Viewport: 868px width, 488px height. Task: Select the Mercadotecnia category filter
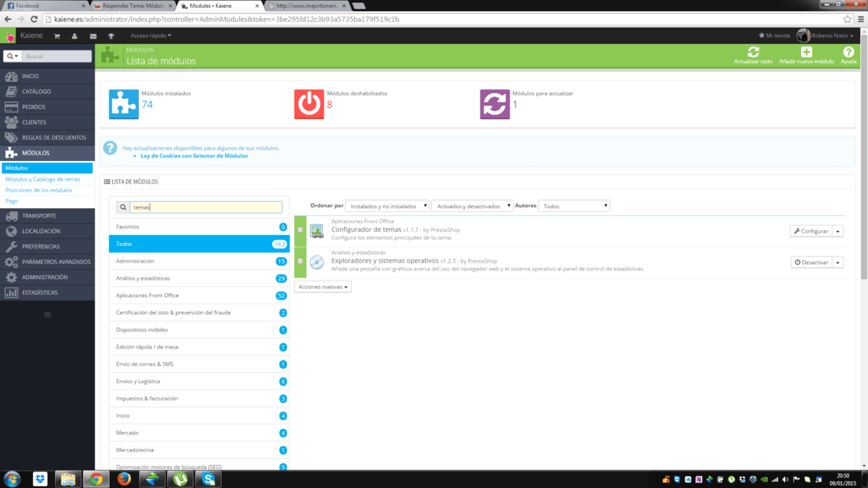click(200, 450)
